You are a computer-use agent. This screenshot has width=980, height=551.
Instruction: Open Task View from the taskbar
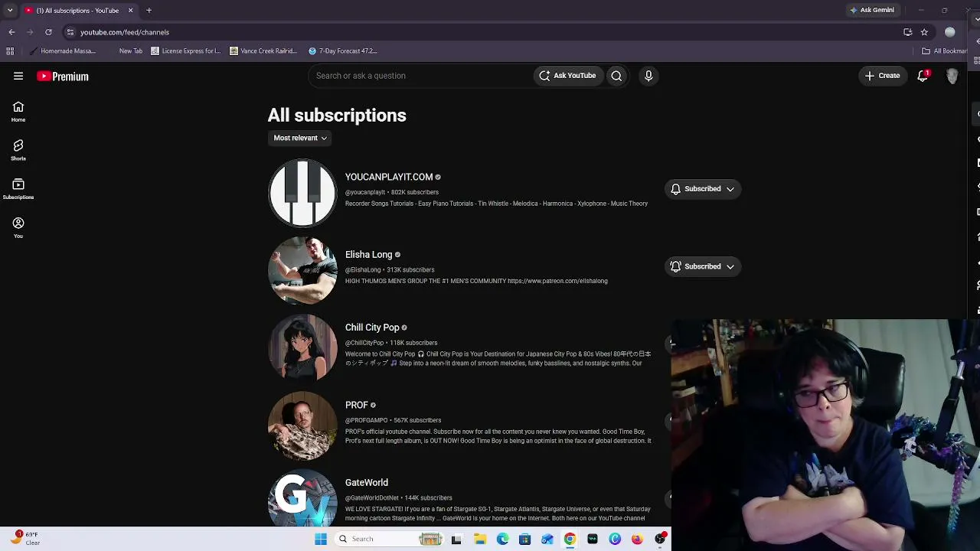tap(456, 539)
